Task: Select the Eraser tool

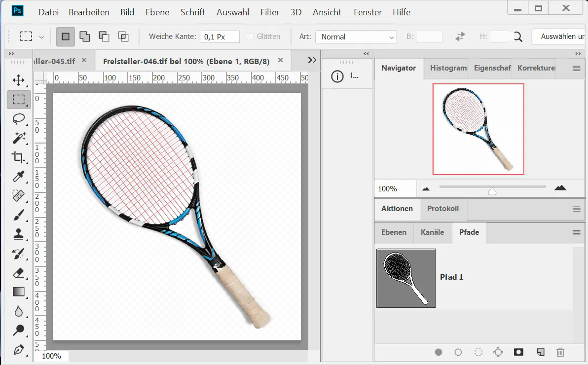Action: click(18, 273)
